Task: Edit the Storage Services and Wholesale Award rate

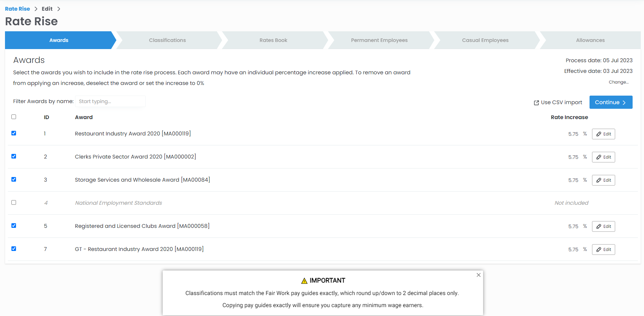Action: [603, 180]
